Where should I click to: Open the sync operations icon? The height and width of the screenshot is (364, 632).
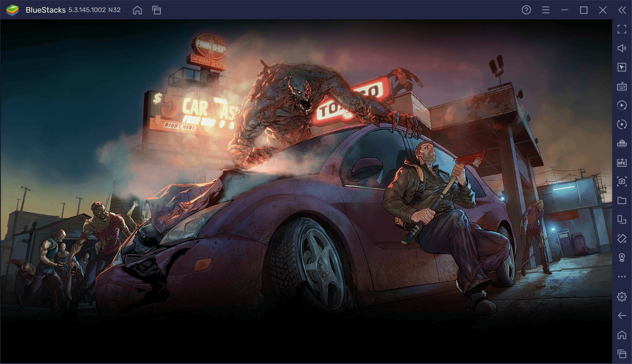pos(622,105)
